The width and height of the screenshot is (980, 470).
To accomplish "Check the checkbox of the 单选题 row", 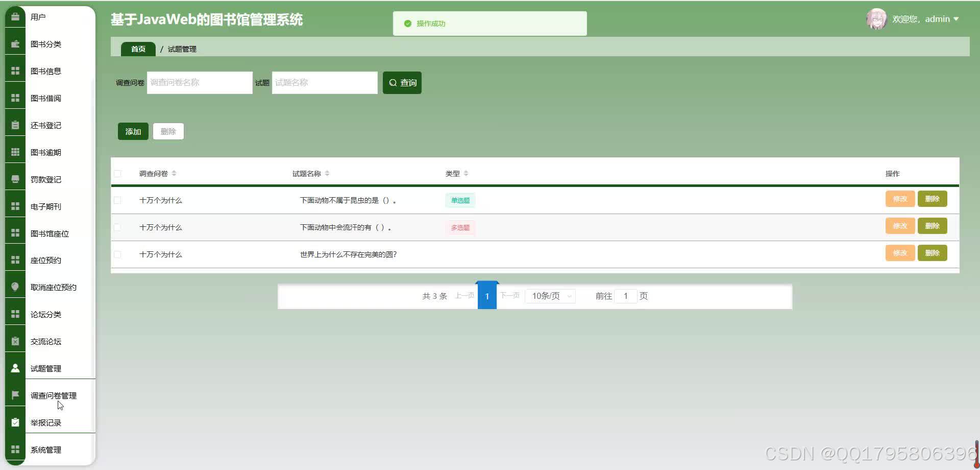I will click(118, 200).
